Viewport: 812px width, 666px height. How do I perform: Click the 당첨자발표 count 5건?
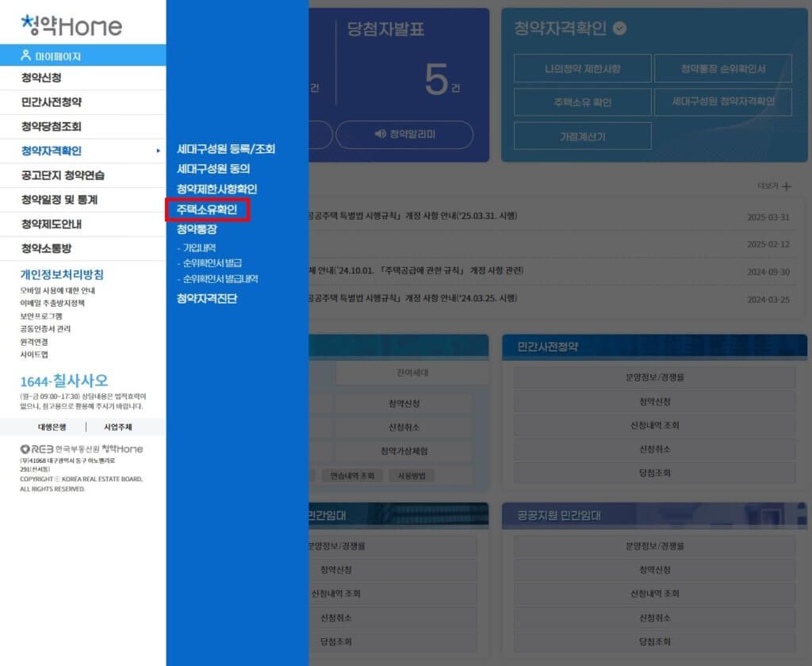coord(442,80)
